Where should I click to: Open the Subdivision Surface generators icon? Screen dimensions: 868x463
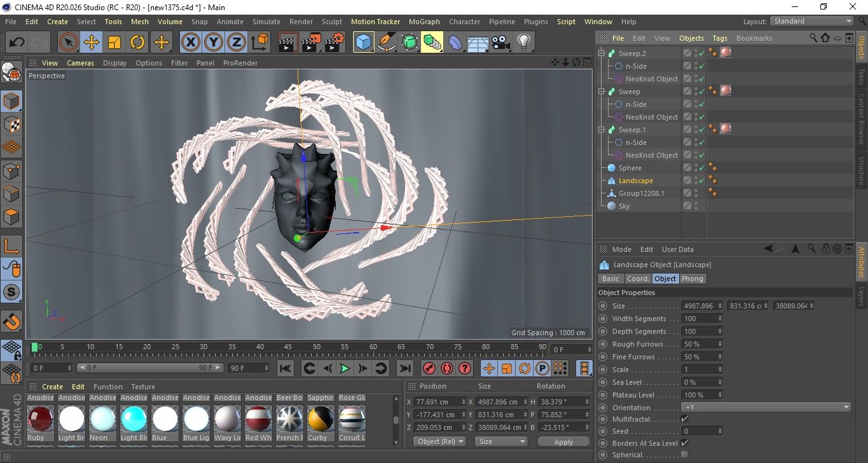click(410, 43)
